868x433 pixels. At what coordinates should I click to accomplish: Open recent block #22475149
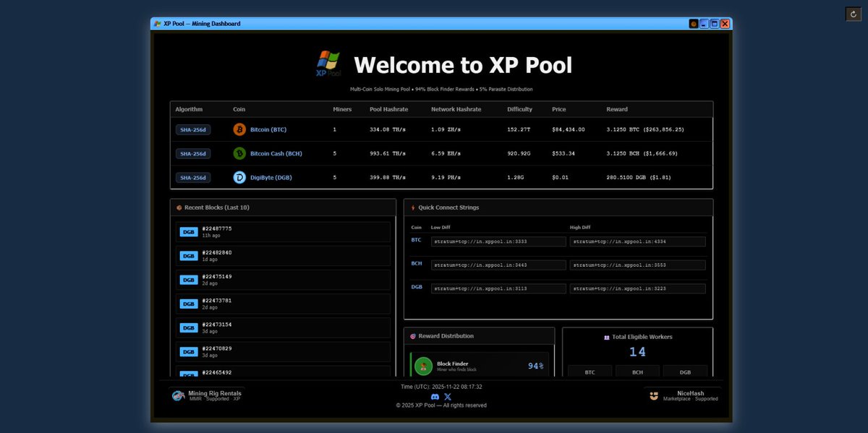(283, 280)
